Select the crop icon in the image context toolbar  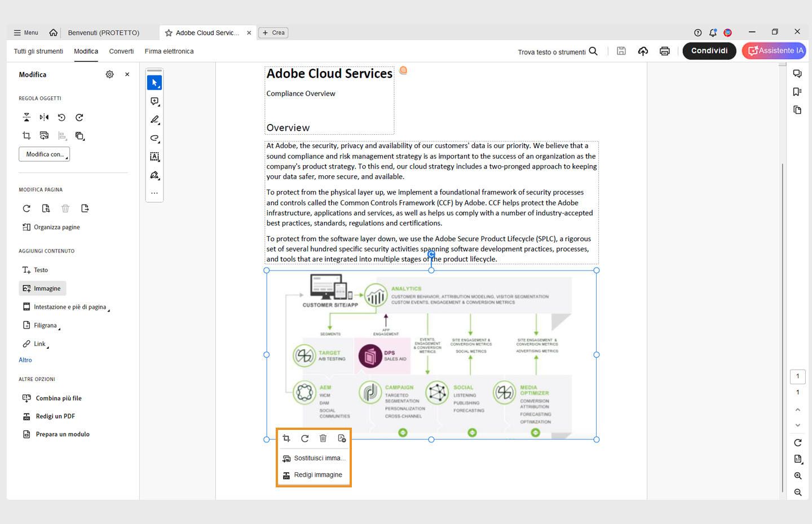(x=286, y=438)
